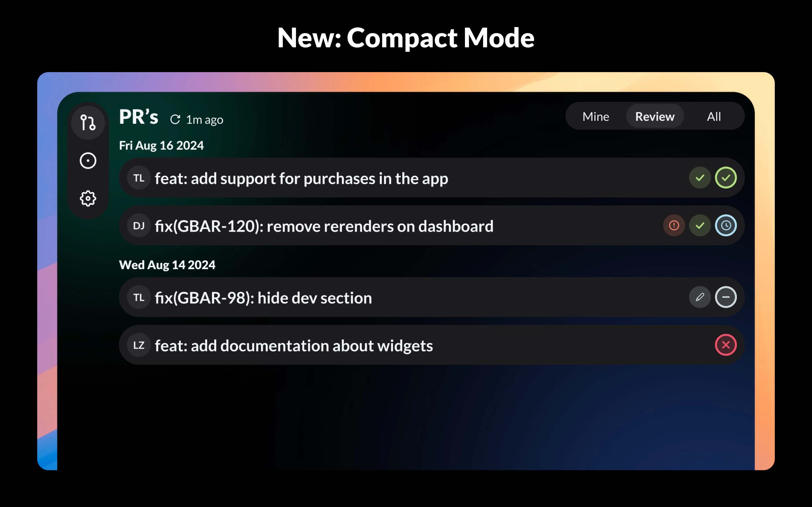
Task: Toggle the green check on the fix(GBAR-120) row
Action: [700, 226]
